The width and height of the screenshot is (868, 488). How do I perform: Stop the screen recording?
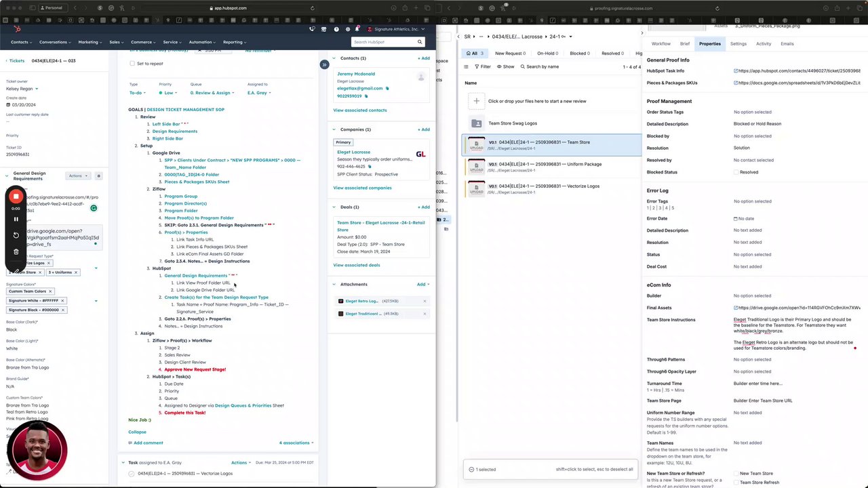point(16,197)
